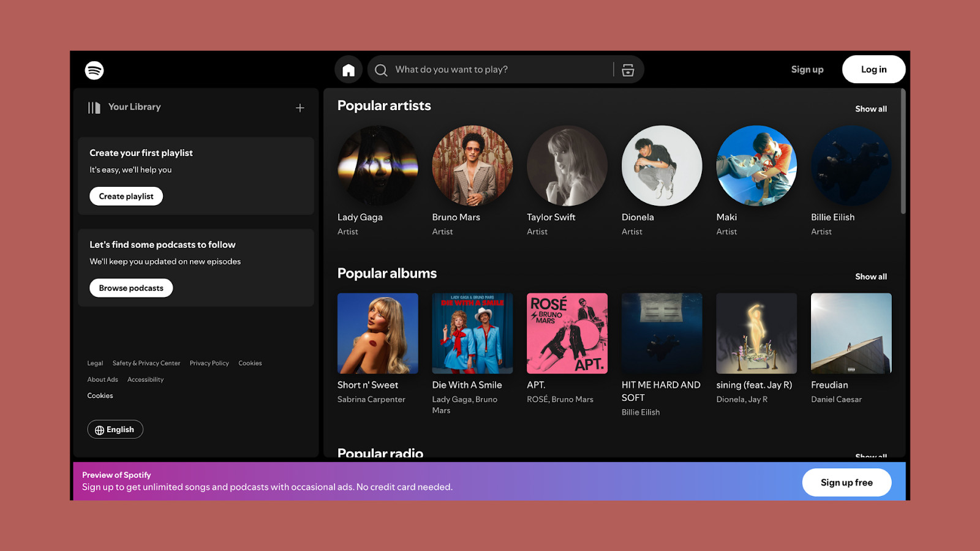This screenshot has width=980, height=551.
Task: Click standalone Cookies link above English
Action: [x=100, y=396]
